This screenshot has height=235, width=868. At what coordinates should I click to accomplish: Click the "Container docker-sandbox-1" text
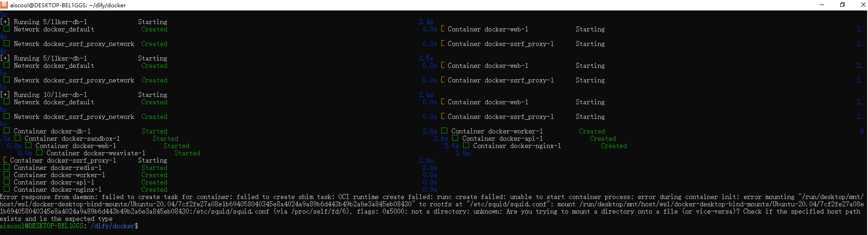click(72, 138)
